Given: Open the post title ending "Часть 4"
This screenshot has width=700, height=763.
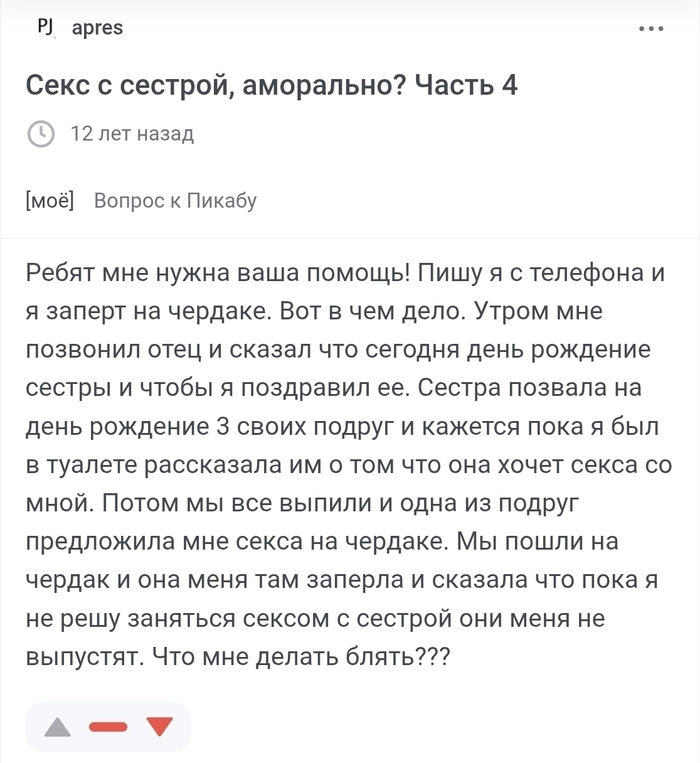Looking at the screenshot, I should pyautogui.click(x=271, y=85).
